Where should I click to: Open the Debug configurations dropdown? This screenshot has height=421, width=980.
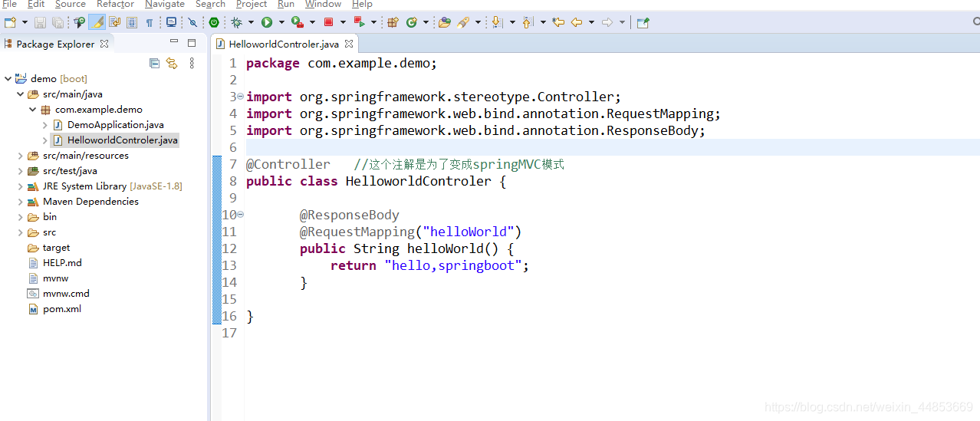(251, 22)
